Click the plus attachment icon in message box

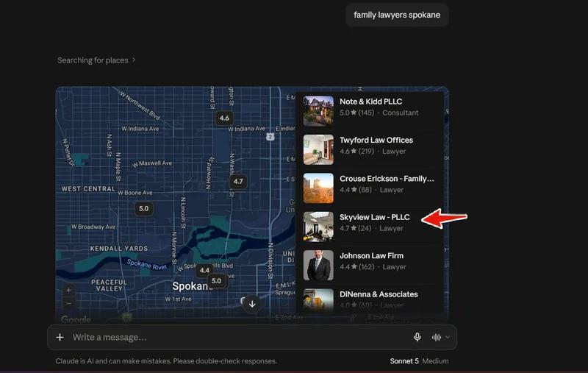[x=60, y=338]
